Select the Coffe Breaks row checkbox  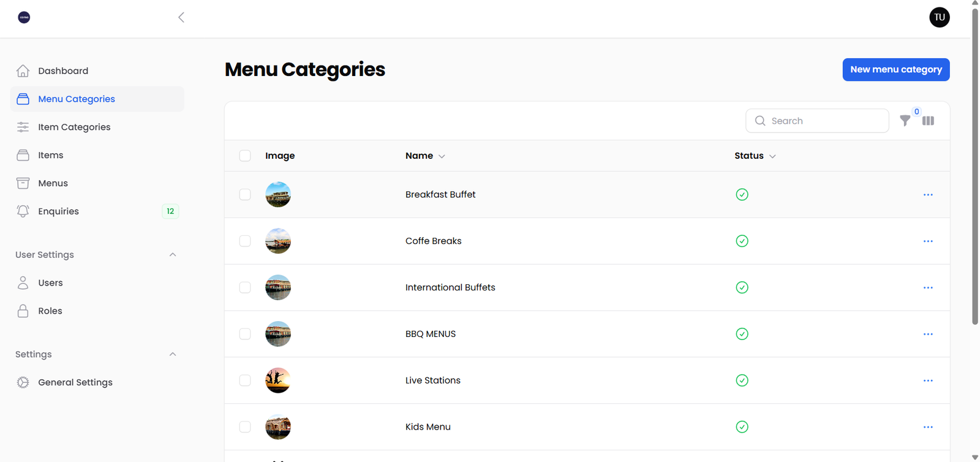coord(245,241)
